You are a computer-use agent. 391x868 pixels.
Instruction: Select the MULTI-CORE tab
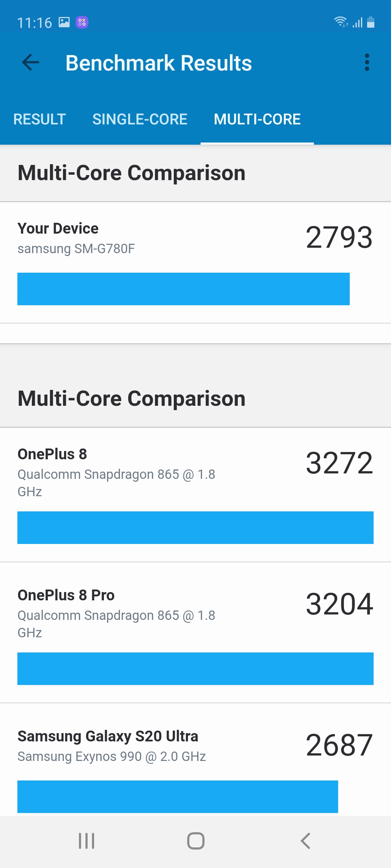click(257, 119)
